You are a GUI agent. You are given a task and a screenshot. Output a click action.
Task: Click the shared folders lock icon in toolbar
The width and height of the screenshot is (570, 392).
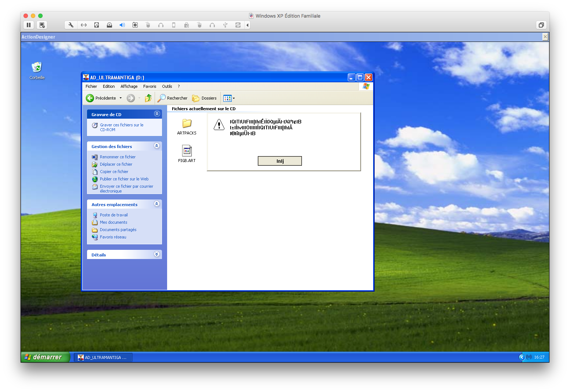point(187,25)
